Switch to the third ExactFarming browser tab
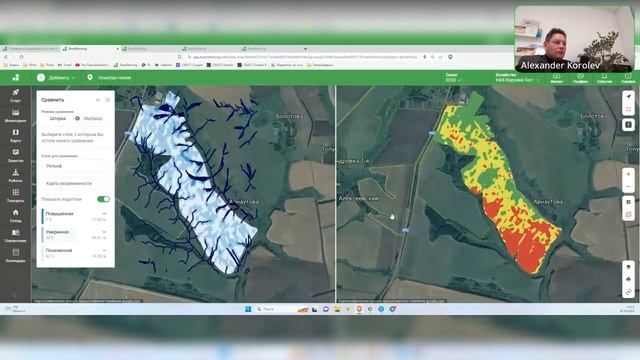This screenshot has height=360, width=640. (150, 49)
